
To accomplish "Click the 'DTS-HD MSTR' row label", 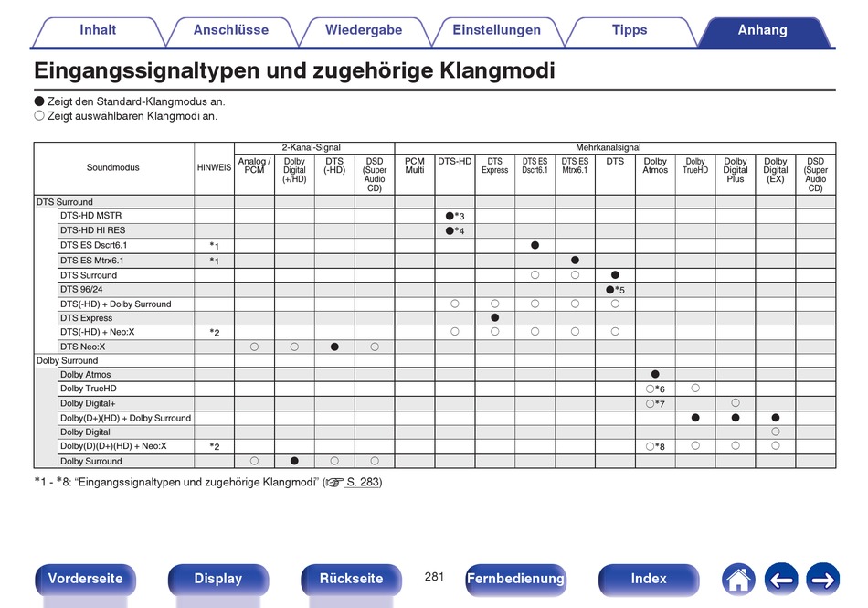I will point(90,216).
